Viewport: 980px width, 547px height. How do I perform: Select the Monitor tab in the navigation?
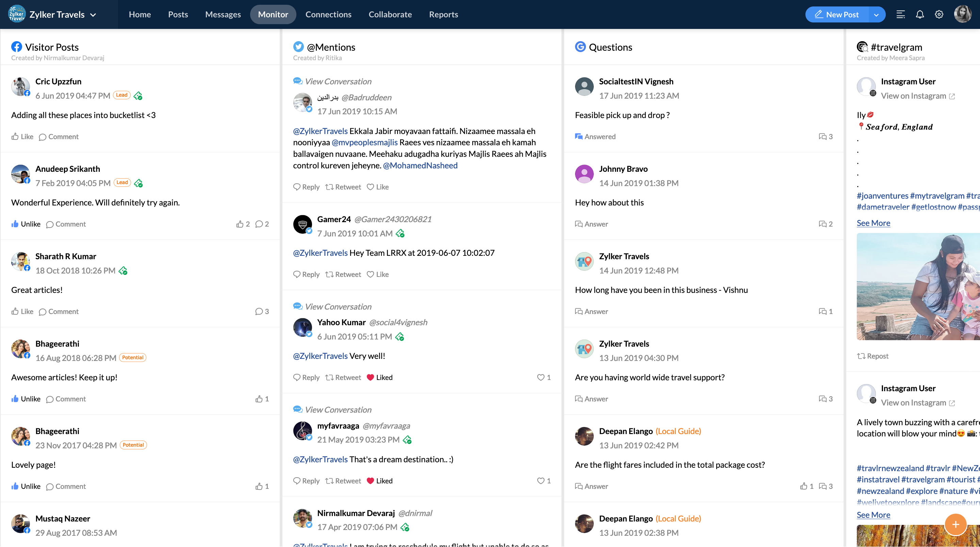pyautogui.click(x=273, y=14)
